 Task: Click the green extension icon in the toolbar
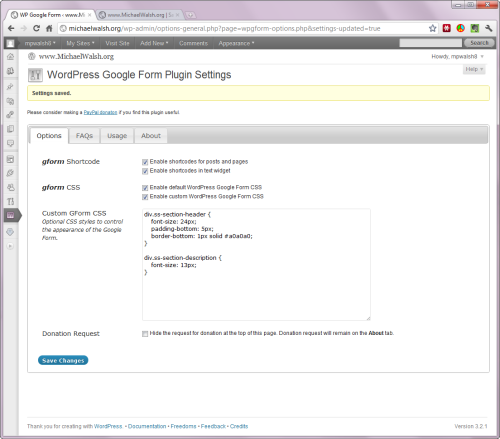475,28
